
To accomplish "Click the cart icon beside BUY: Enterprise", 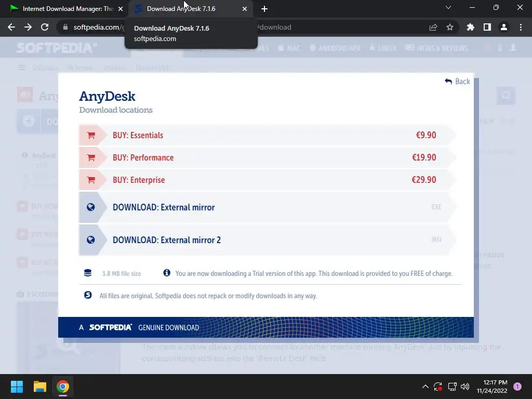I will tap(91, 180).
